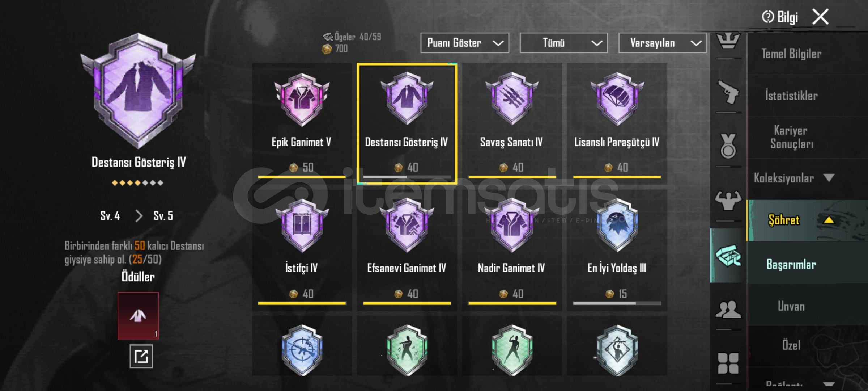Viewport: 868px width, 391px height.
Task: Select the Lisanslı Paraşütçü IV achievement badge
Action: click(617, 99)
